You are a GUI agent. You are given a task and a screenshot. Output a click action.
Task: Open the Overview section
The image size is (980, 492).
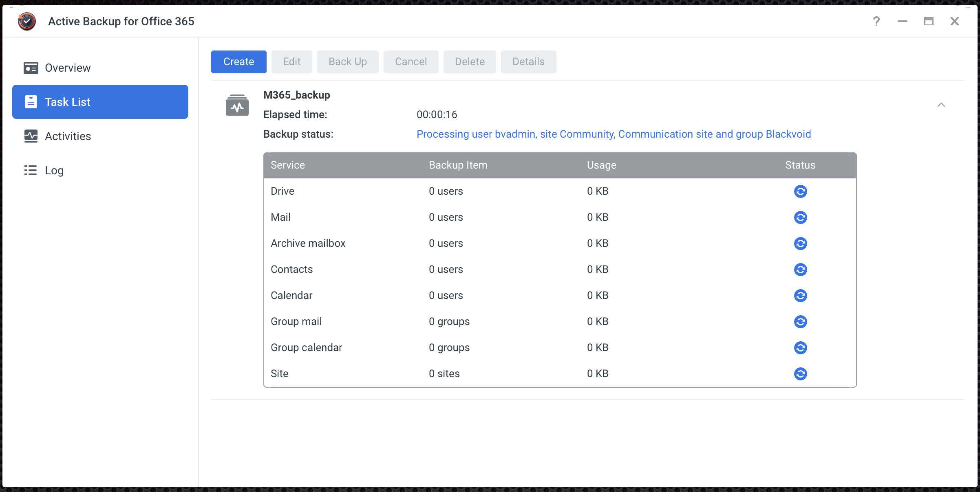pyautogui.click(x=68, y=68)
